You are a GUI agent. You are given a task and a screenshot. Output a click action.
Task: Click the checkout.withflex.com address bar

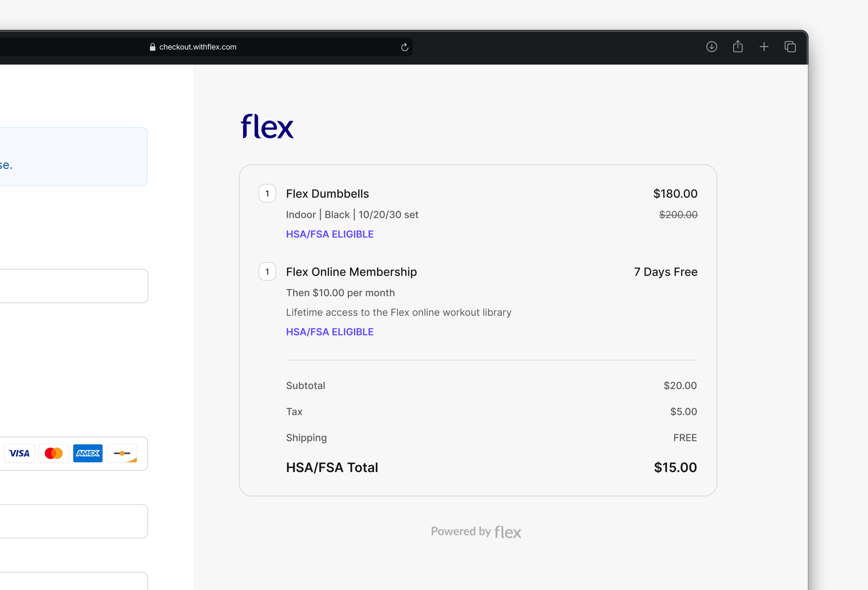(198, 47)
